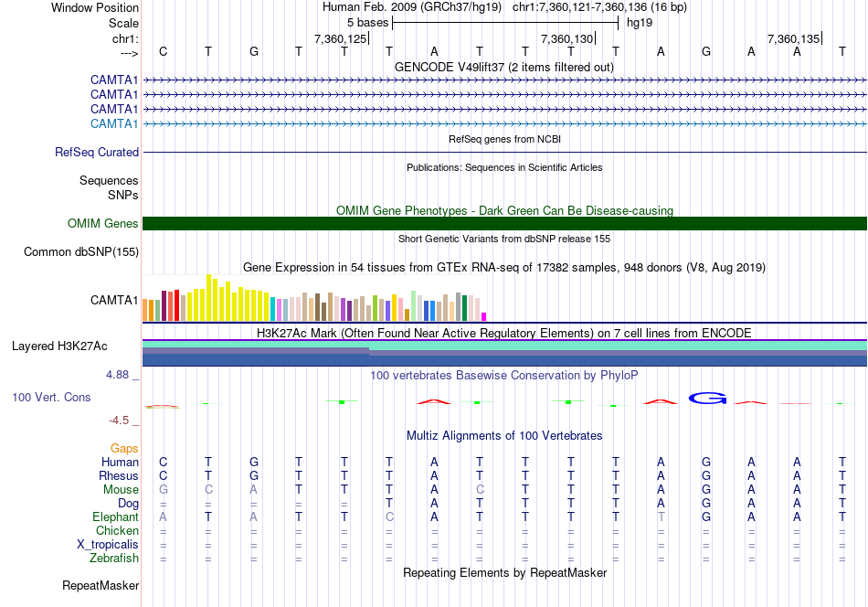Select the Common dbSNP(155) label
Viewport: 868px width, 607px height.
81,252
